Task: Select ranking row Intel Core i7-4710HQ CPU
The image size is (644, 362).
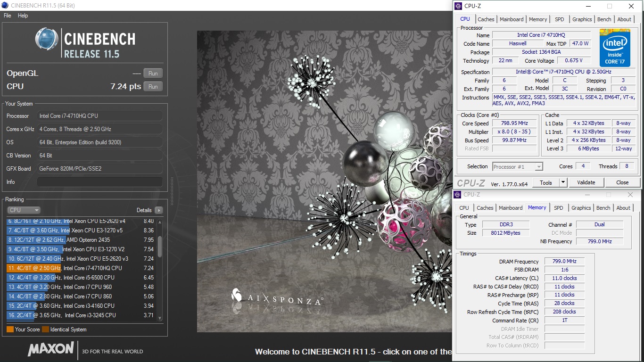Action: (x=81, y=268)
